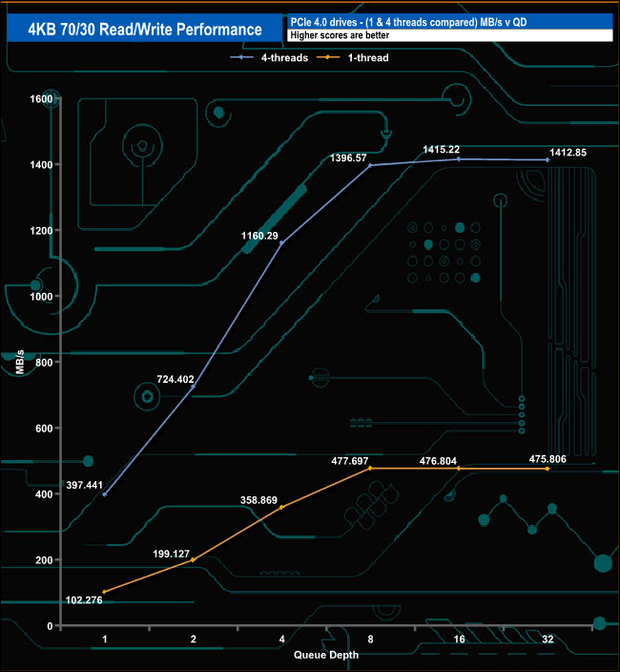620x672 pixels.
Task: Click the x-axis label 32
Action: 548,640
